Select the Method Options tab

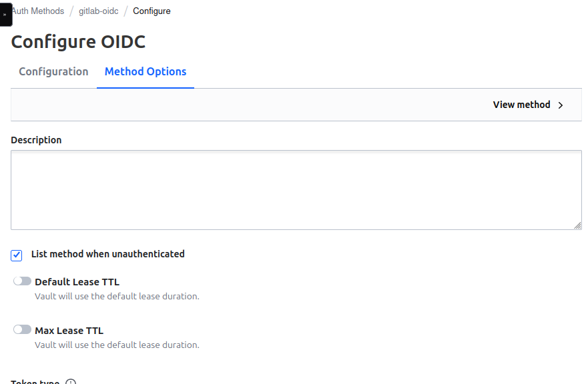coord(145,71)
